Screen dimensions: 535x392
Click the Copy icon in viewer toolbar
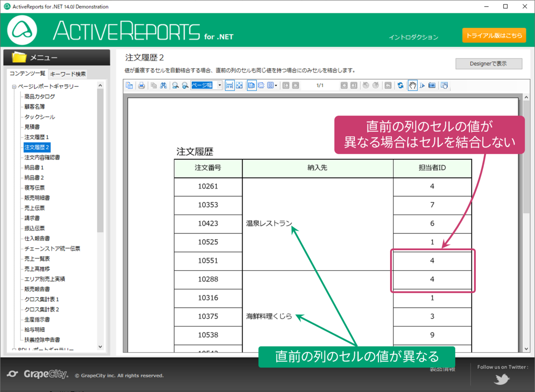click(x=154, y=85)
